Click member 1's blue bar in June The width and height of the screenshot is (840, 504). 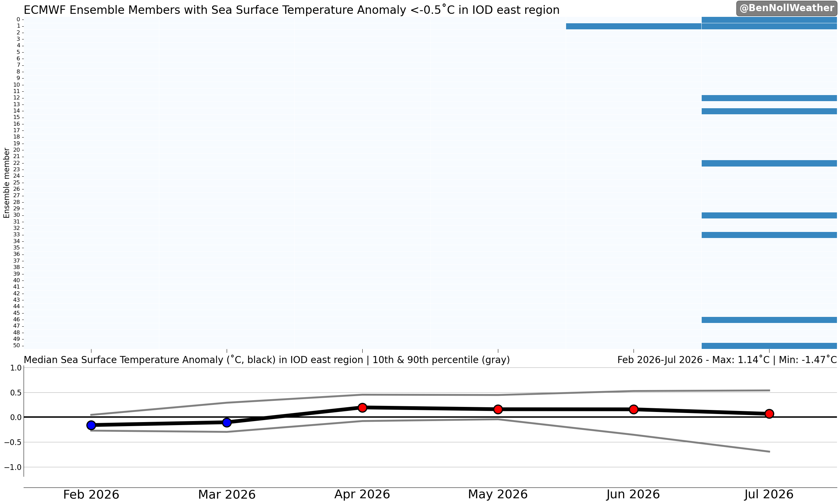(x=634, y=26)
